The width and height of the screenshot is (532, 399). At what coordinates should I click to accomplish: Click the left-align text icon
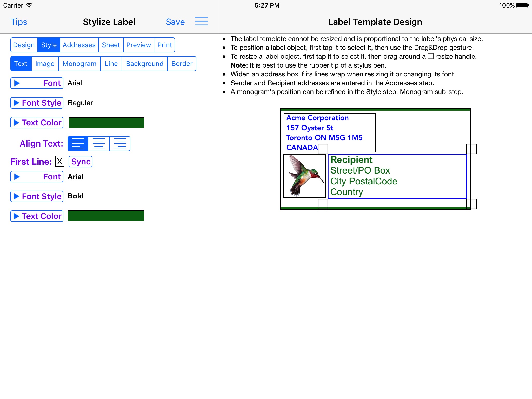tap(78, 143)
